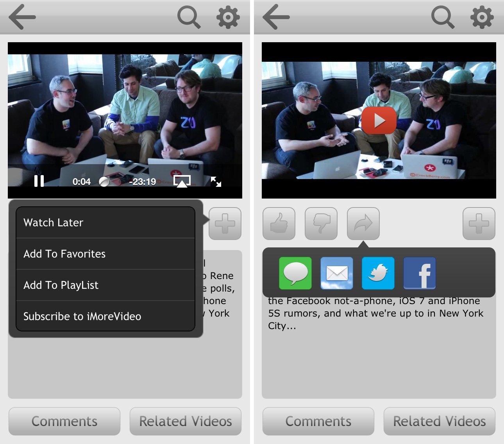Image resolution: width=504 pixels, height=444 pixels.
Task: Open search on the right screen
Action: pos(443,17)
